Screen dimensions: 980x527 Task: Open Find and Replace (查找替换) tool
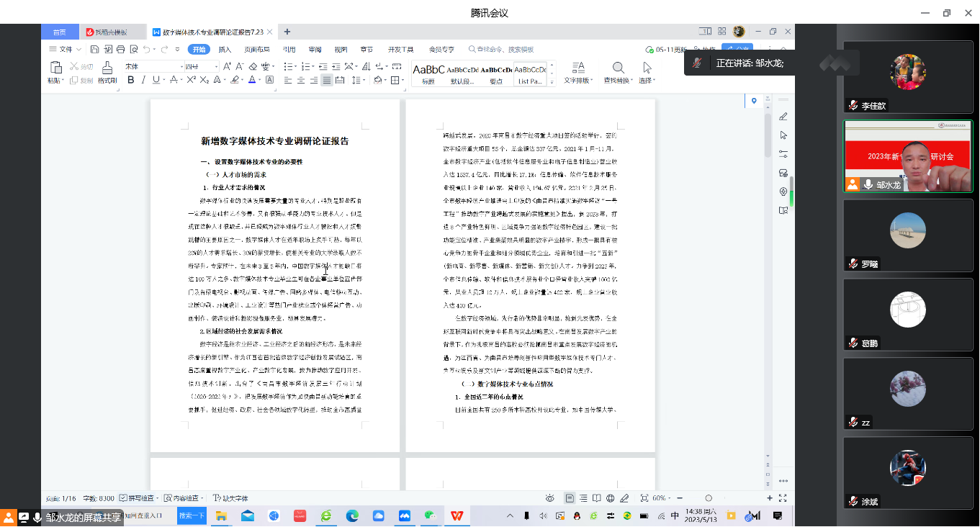point(617,68)
